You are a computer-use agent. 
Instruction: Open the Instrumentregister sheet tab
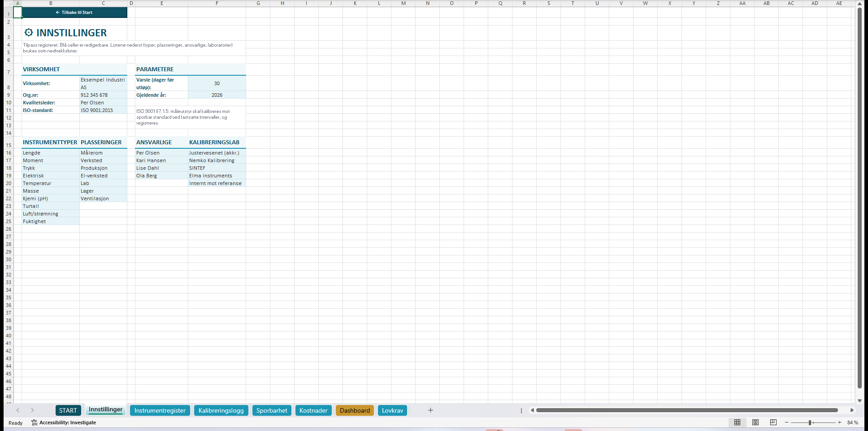tap(160, 410)
